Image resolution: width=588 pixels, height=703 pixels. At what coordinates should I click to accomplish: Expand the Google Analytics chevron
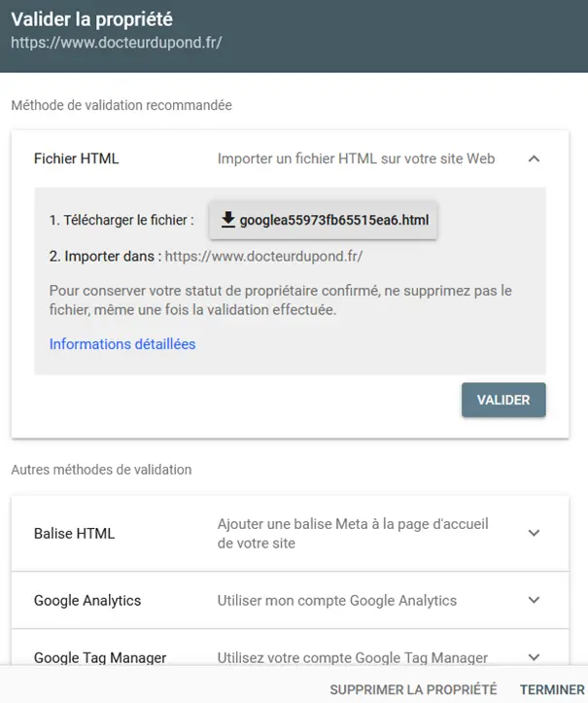coord(534,600)
